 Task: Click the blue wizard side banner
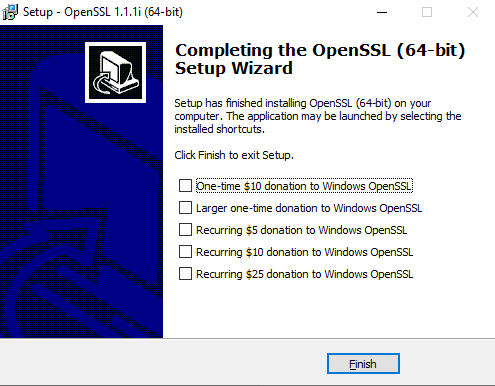(x=81, y=181)
